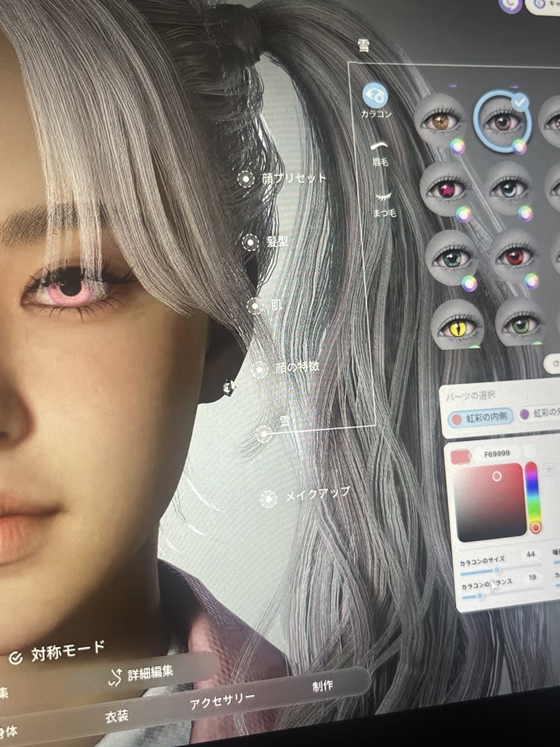Open color wheel on selected mauve lens

(520, 146)
